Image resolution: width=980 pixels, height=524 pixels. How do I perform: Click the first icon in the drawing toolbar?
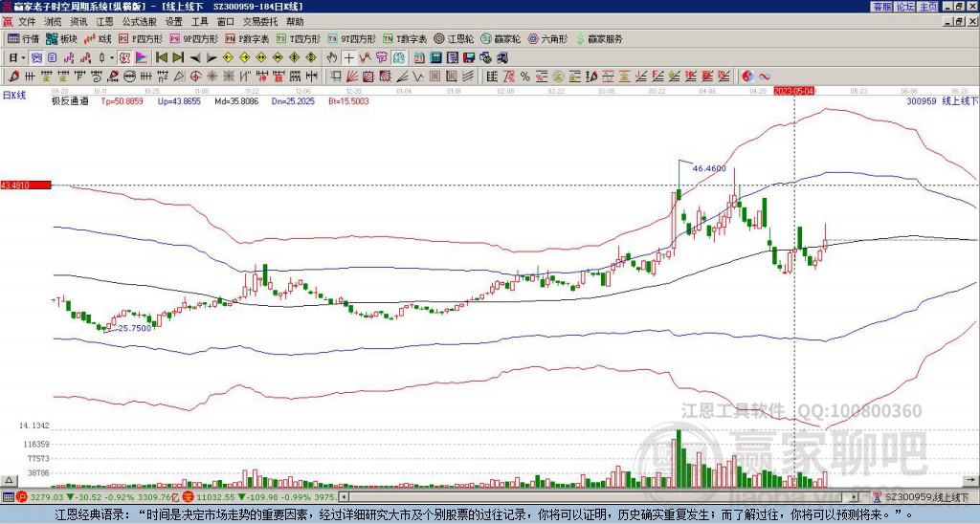tap(13, 76)
